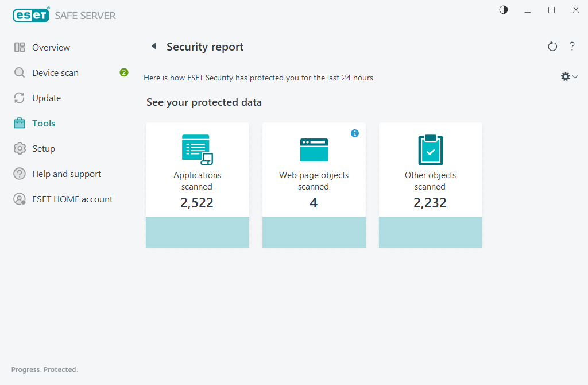This screenshot has width=588, height=385.
Task: Open help with the question mark icon
Action: tap(572, 47)
